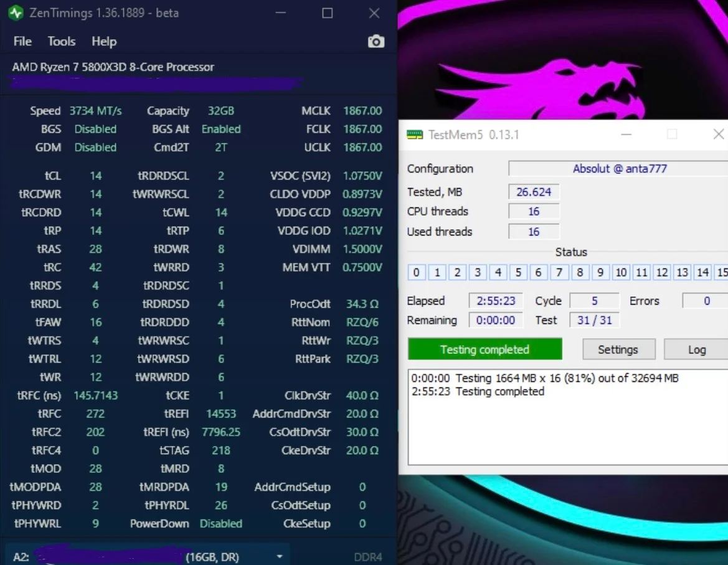Click thread status box 4
This screenshot has height=565, width=728.
click(x=498, y=272)
